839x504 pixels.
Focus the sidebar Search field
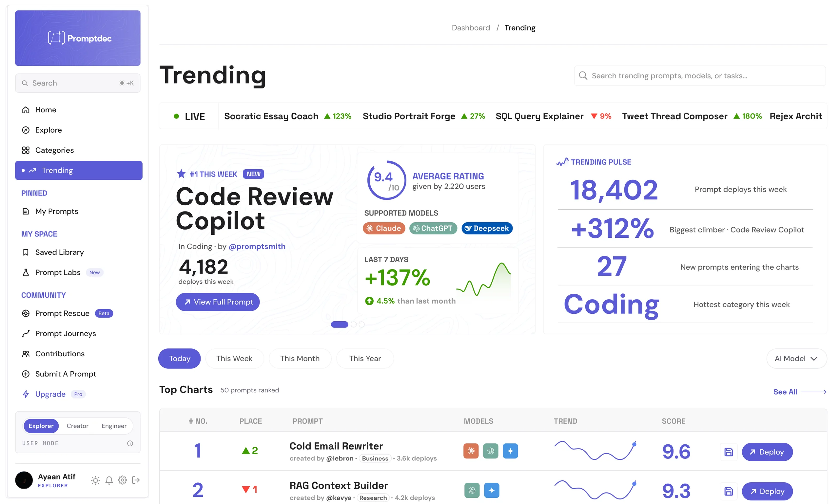click(x=78, y=83)
